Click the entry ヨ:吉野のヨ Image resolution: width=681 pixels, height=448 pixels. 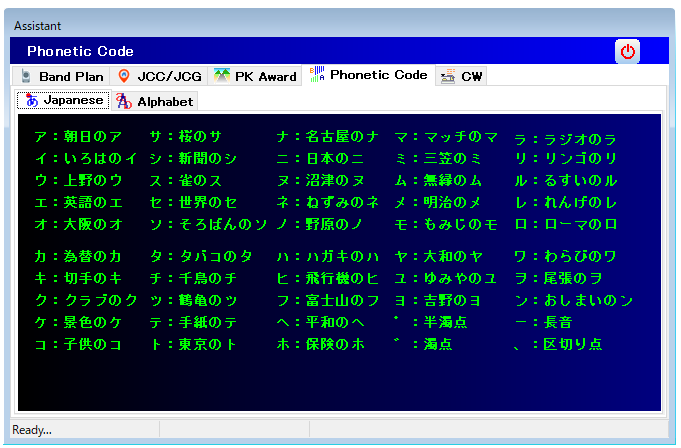438,300
